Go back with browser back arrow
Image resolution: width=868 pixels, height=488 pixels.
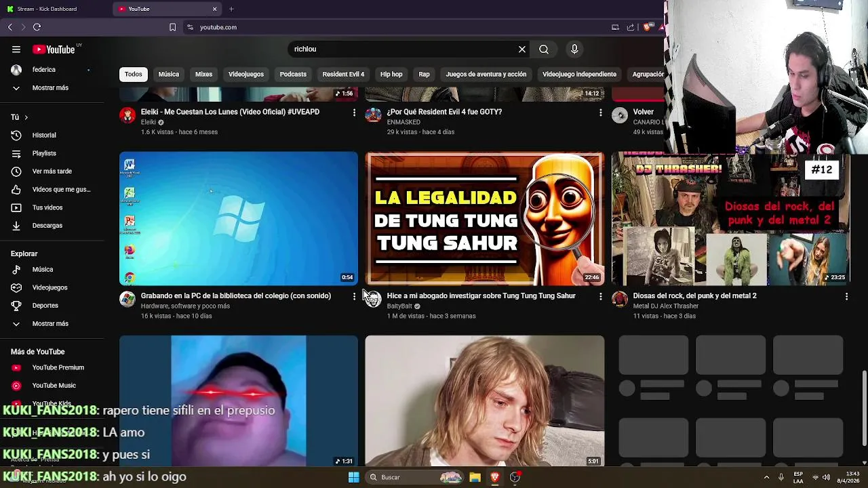[x=10, y=27]
